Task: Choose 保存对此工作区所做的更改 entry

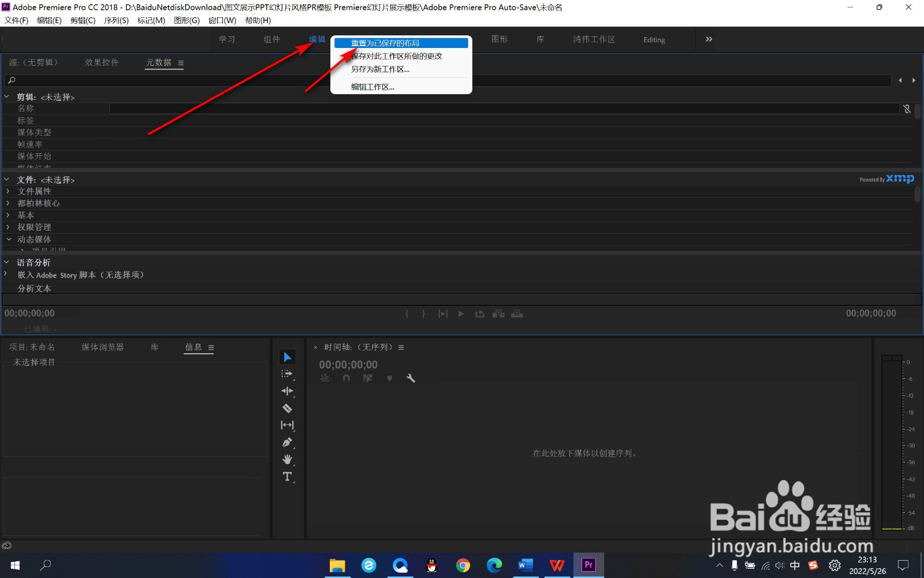Action: pos(401,56)
